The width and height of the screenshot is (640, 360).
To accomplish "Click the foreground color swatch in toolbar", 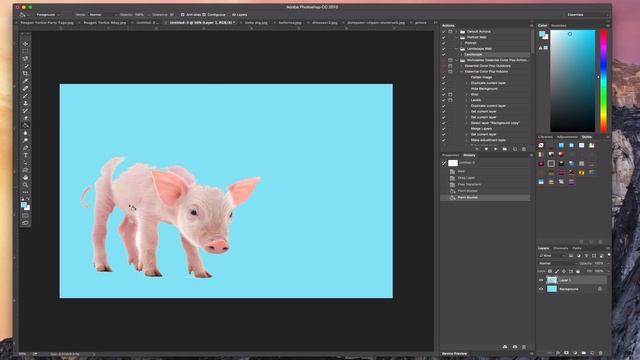I will [24, 205].
